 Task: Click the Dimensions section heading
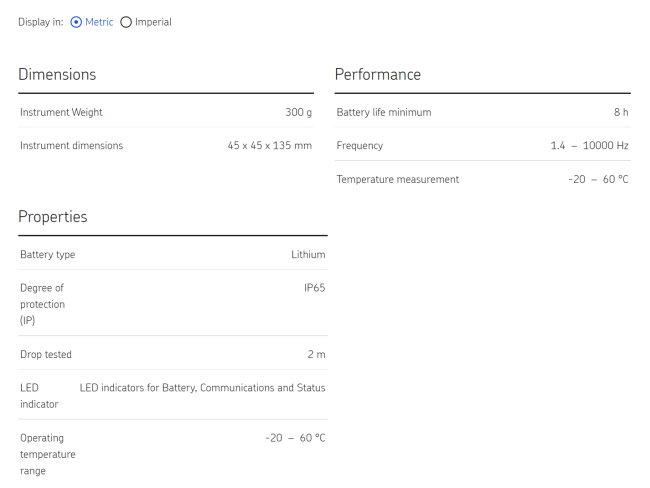click(x=57, y=75)
